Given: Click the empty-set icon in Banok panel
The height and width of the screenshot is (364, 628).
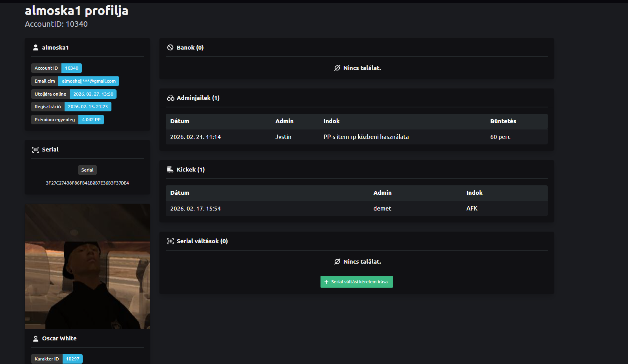Looking at the screenshot, I should coord(337,68).
